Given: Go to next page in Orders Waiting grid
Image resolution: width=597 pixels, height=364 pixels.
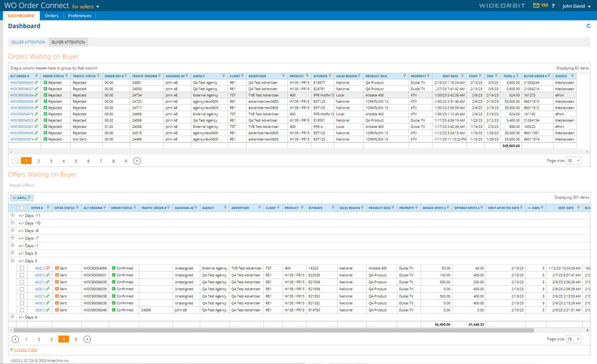Looking at the screenshot, I should click(x=137, y=161).
